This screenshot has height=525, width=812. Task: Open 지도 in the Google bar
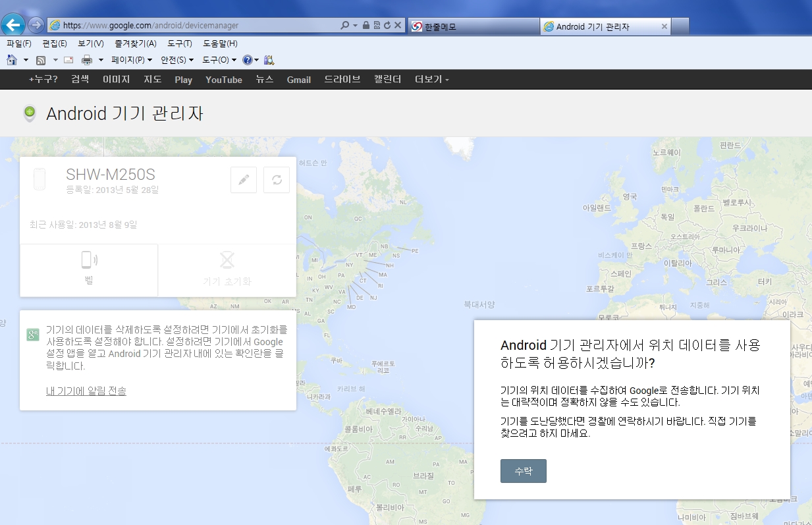click(x=152, y=79)
